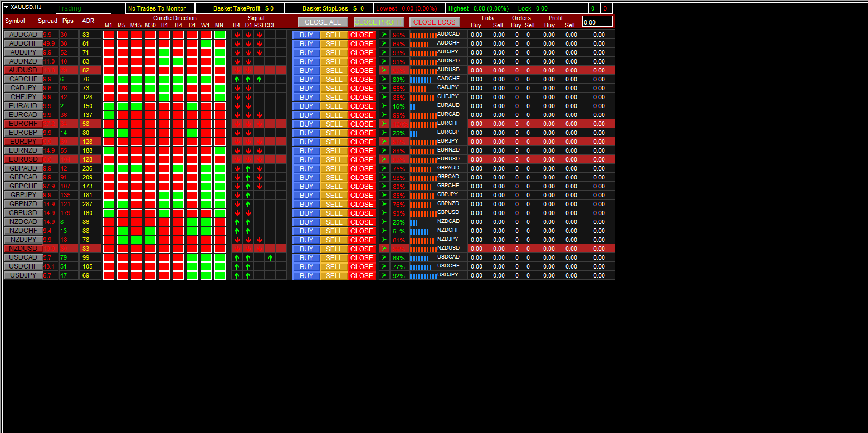The image size is (868, 433).
Task: Click SELL in the EURUSD row
Action: [334, 159]
